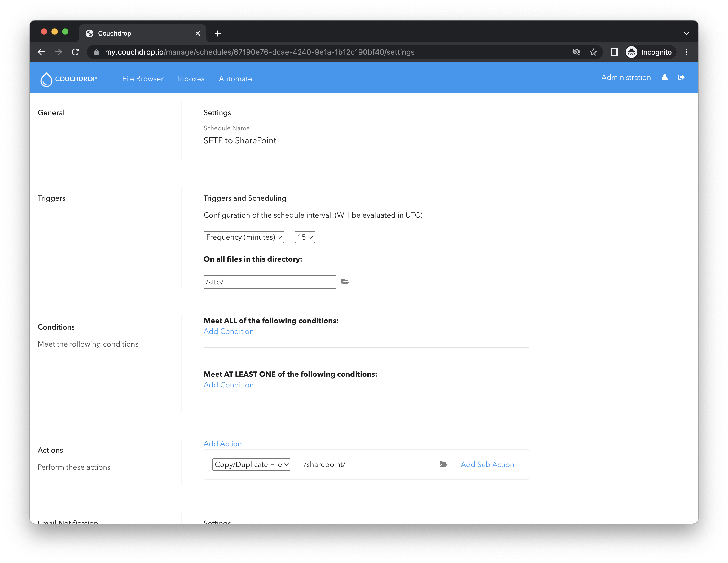728x563 pixels.
Task: Click the 'General' section label
Action: (51, 113)
